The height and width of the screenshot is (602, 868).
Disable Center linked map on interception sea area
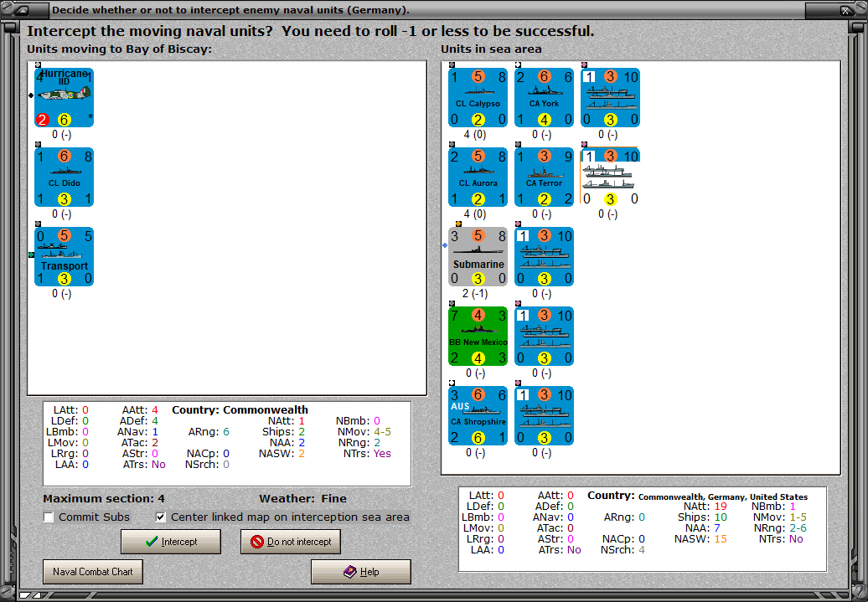click(160, 517)
